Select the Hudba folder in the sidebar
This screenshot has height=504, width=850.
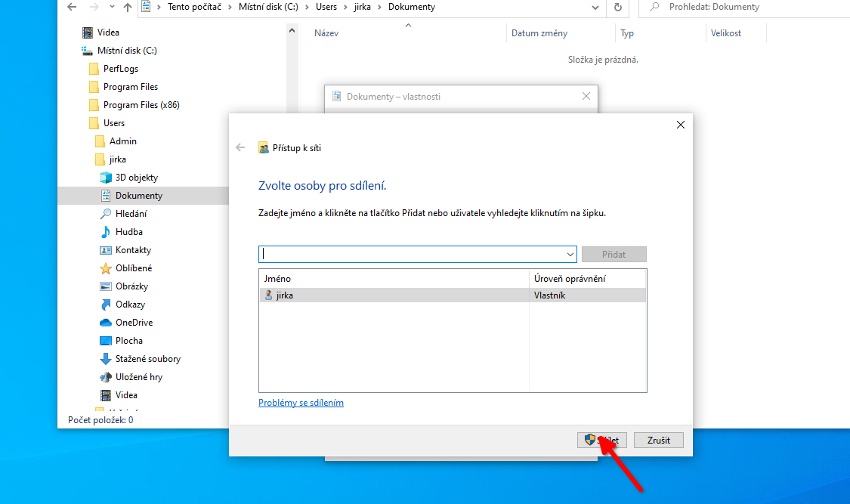coord(128,231)
